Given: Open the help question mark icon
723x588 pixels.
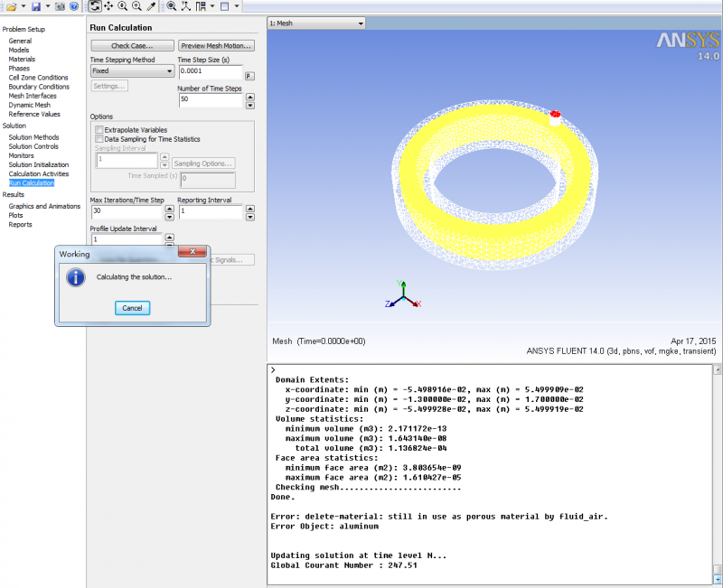Looking at the screenshot, I should 74,6.
